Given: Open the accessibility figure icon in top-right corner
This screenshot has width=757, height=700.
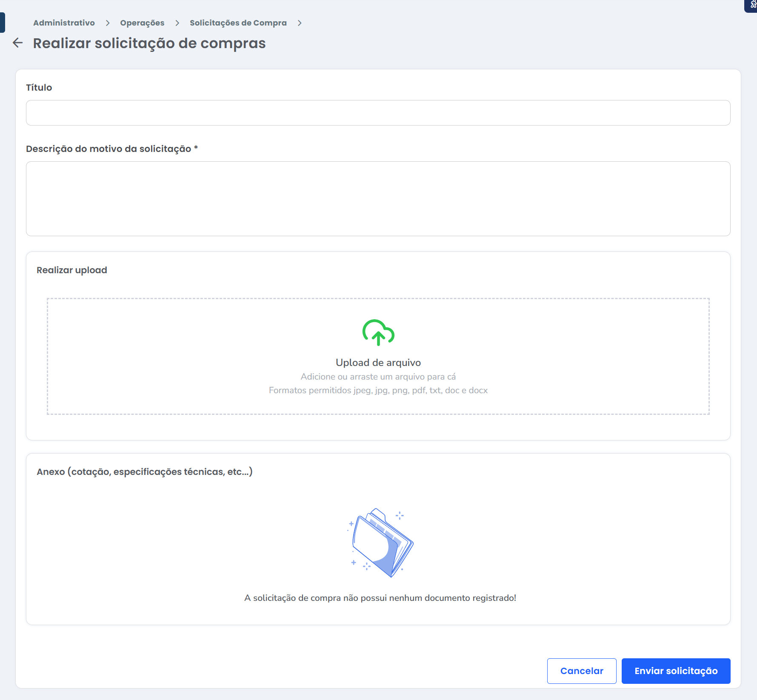Looking at the screenshot, I should [x=752, y=5].
